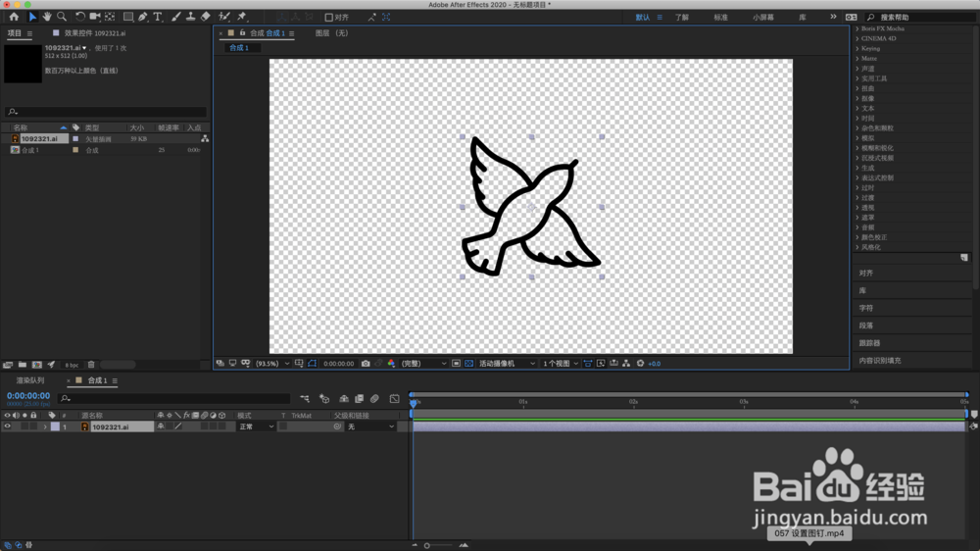Click the region of interest icon
Image resolution: width=980 pixels, height=551 pixels.
click(x=457, y=364)
